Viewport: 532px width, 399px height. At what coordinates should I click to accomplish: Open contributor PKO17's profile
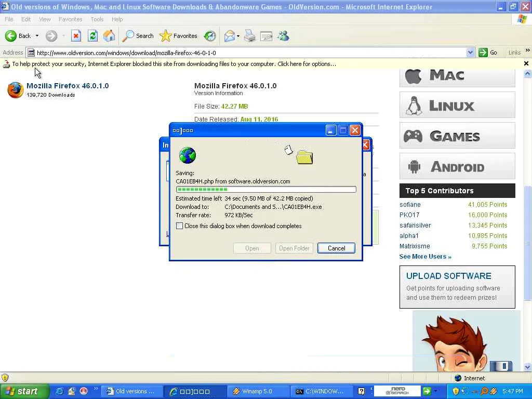coord(409,215)
